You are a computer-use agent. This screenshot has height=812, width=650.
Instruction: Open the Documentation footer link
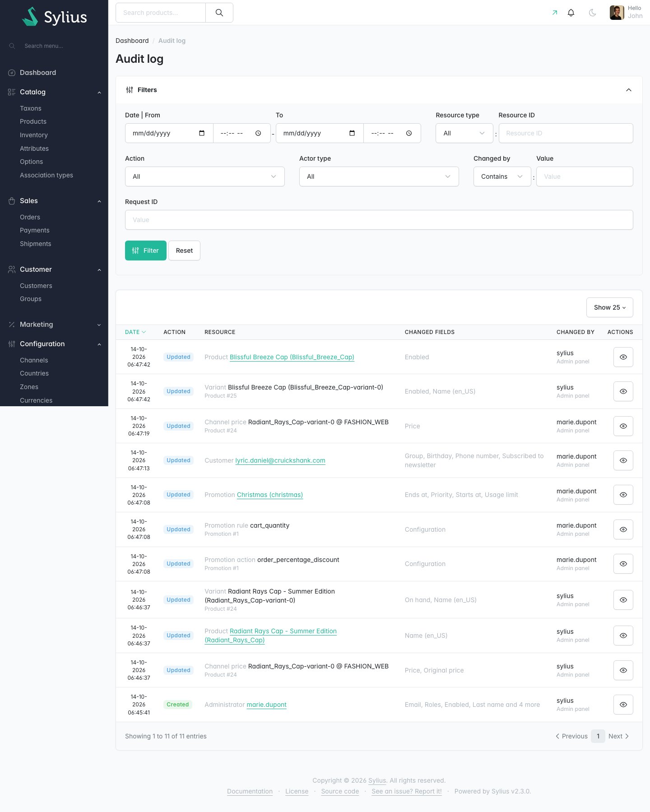click(250, 791)
